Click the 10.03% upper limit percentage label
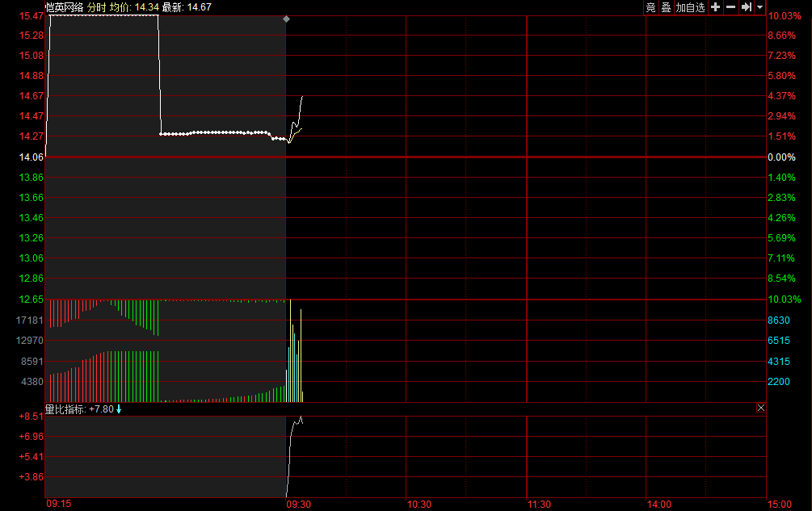The height and width of the screenshot is (511, 812). pyautogui.click(x=785, y=16)
